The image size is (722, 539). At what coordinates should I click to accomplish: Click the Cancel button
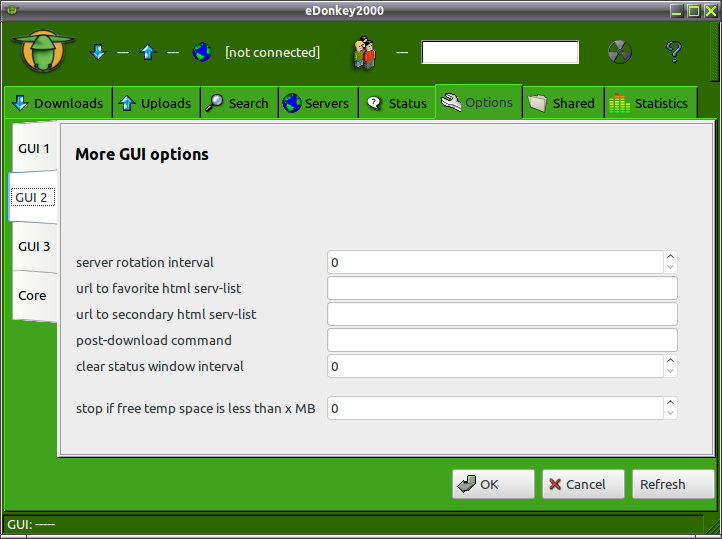click(x=583, y=484)
